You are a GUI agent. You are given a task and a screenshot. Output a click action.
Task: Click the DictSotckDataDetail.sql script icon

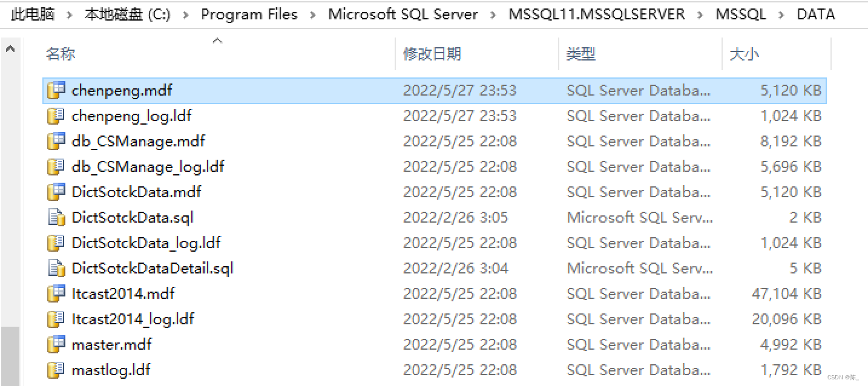(x=56, y=268)
